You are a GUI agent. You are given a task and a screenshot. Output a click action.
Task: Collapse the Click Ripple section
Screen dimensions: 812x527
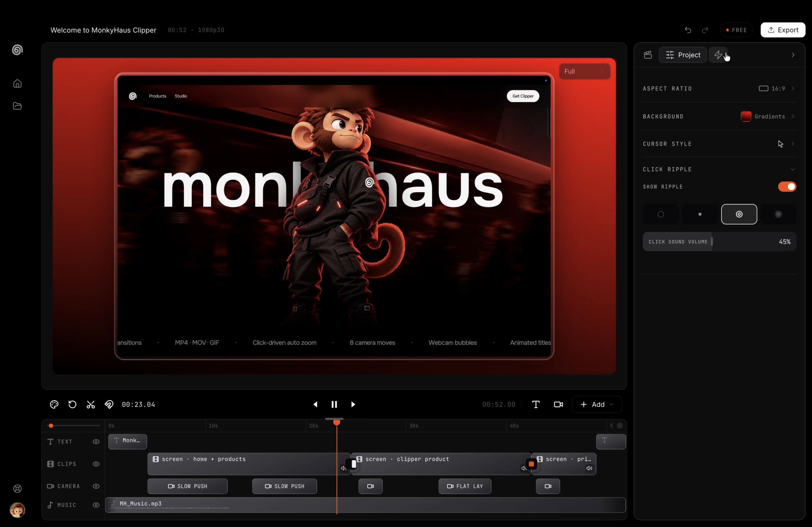[x=719, y=169]
